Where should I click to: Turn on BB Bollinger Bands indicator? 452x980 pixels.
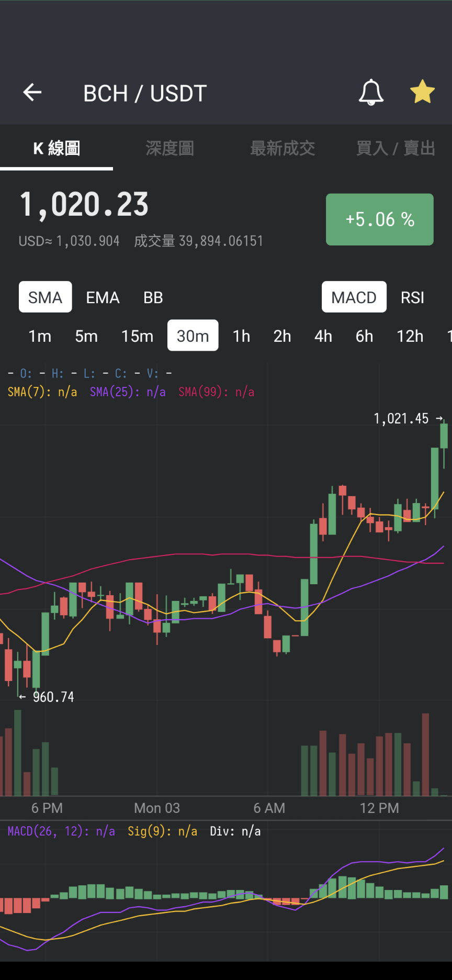153,297
